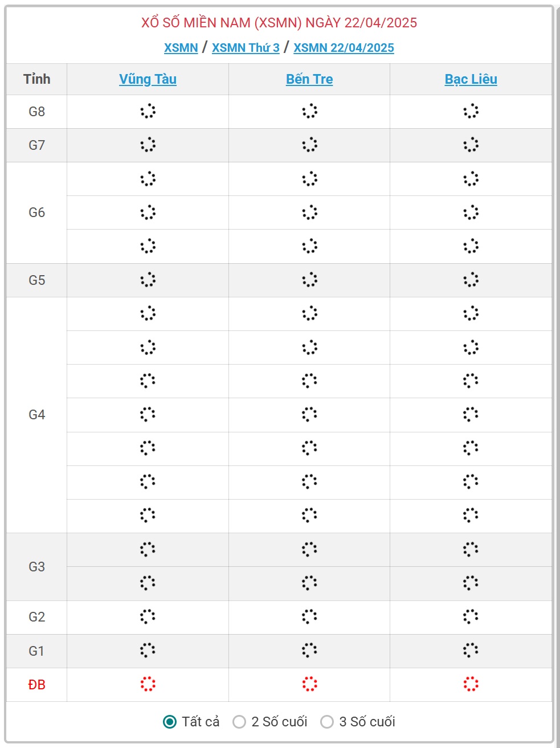
Task: Open the Vũng Tàu province link
Action: 148,79
